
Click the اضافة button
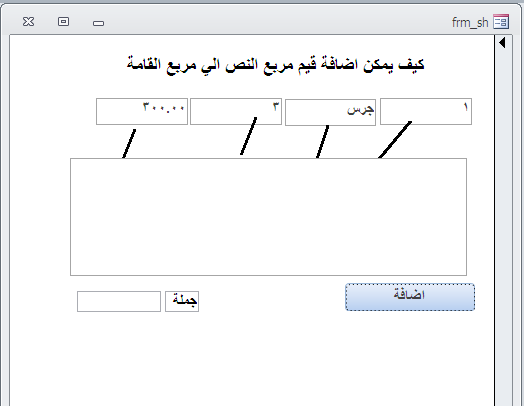pos(410,297)
